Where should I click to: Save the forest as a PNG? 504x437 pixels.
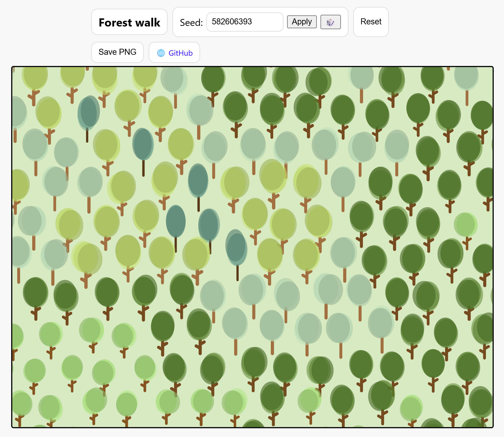pos(117,52)
